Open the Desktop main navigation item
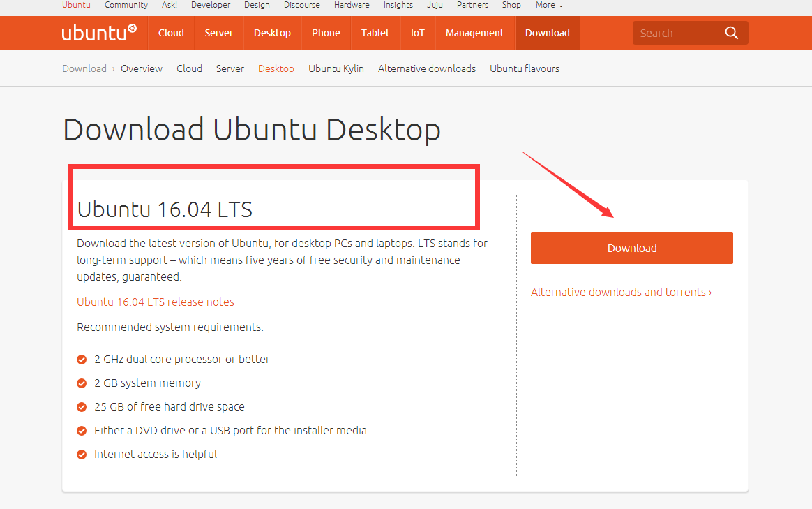 click(x=272, y=33)
